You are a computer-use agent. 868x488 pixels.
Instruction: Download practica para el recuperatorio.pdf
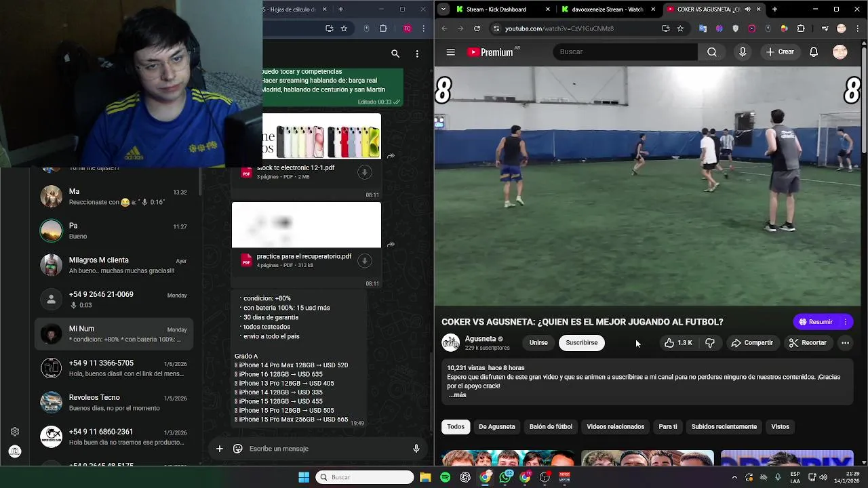[x=364, y=261]
